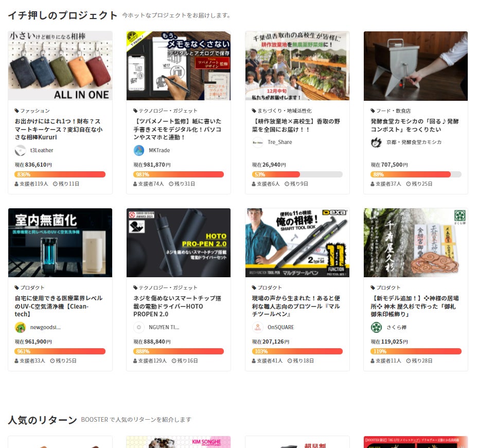This screenshot has width=477, height=448.
Task: Click the さくら禅 green crest avatar
Action: click(376, 328)
